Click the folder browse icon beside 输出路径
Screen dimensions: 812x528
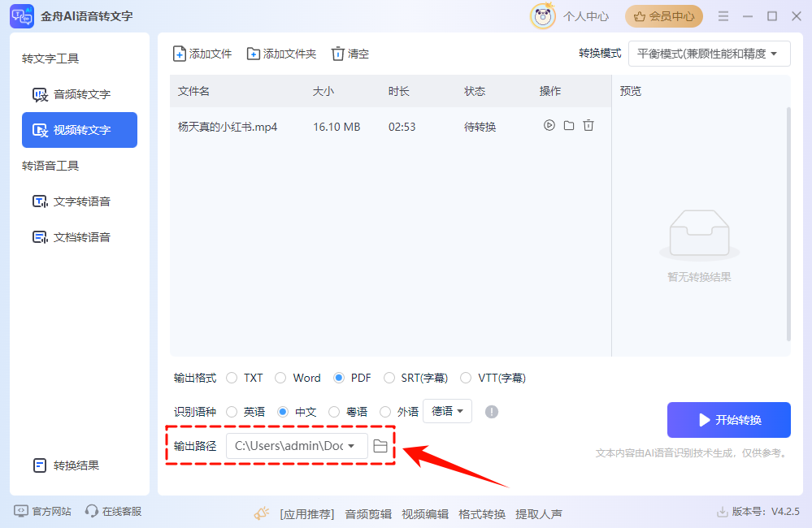click(381, 445)
